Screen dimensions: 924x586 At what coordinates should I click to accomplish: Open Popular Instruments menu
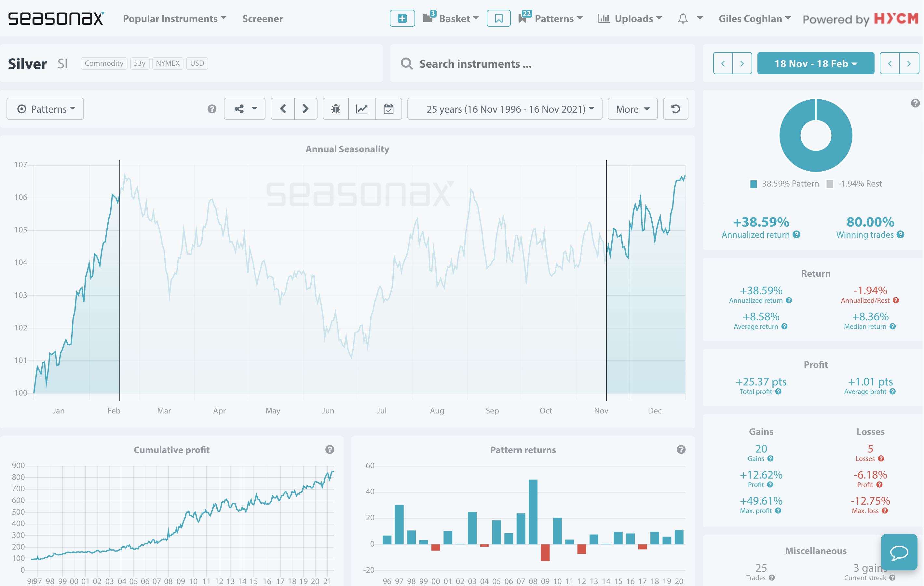(x=174, y=19)
